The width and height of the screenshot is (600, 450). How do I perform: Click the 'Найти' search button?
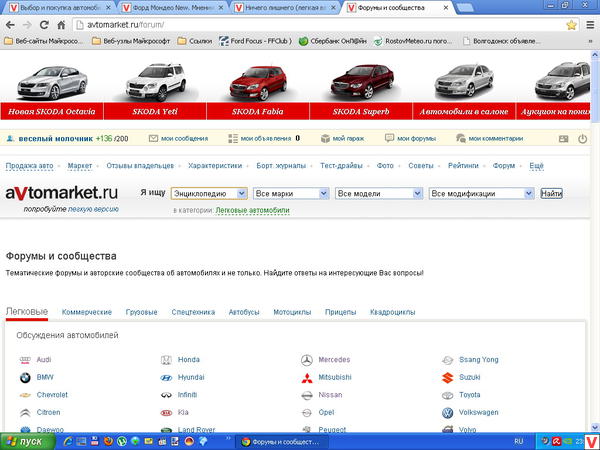coord(551,194)
